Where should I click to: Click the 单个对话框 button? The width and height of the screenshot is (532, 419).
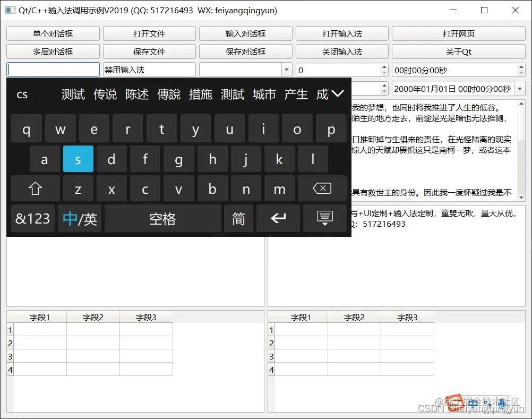(x=53, y=33)
